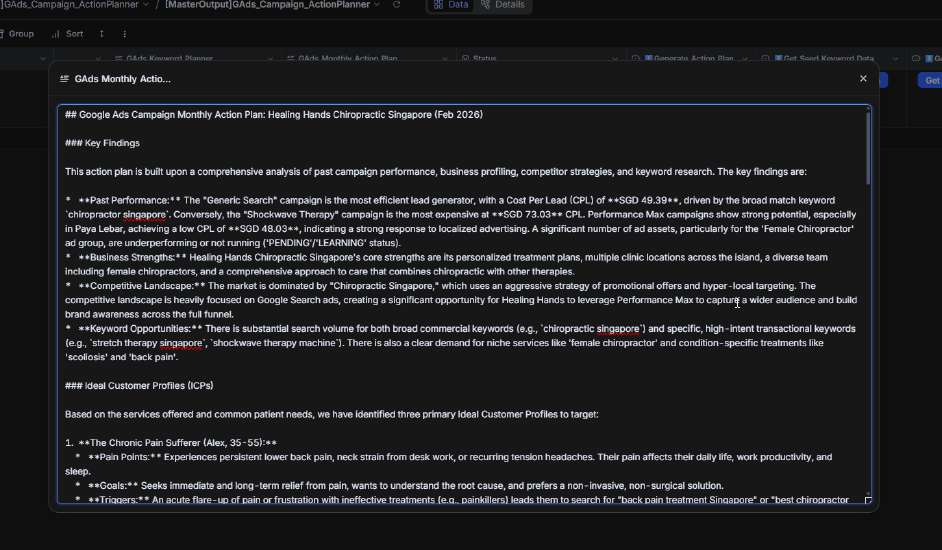The image size is (942, 550).
Task: Open the Get Seed Keyword Data column dropdown
Action: (x=895, y=58)
